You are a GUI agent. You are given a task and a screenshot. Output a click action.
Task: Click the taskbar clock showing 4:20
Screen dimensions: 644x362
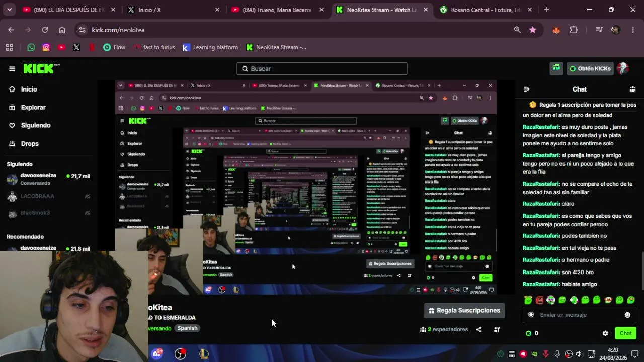[x=613, y=354]
